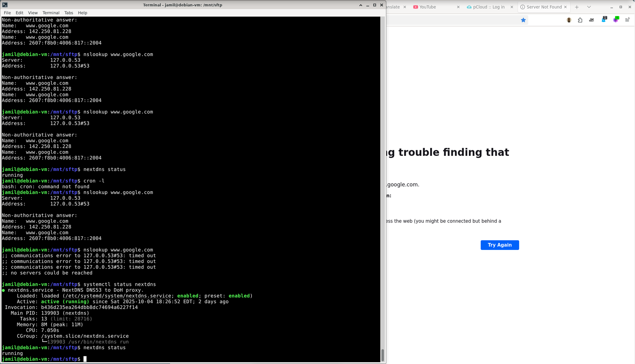Click 'trouble finding that' heading in browser
Screen dimensions: 635x364
click(454, 152)
